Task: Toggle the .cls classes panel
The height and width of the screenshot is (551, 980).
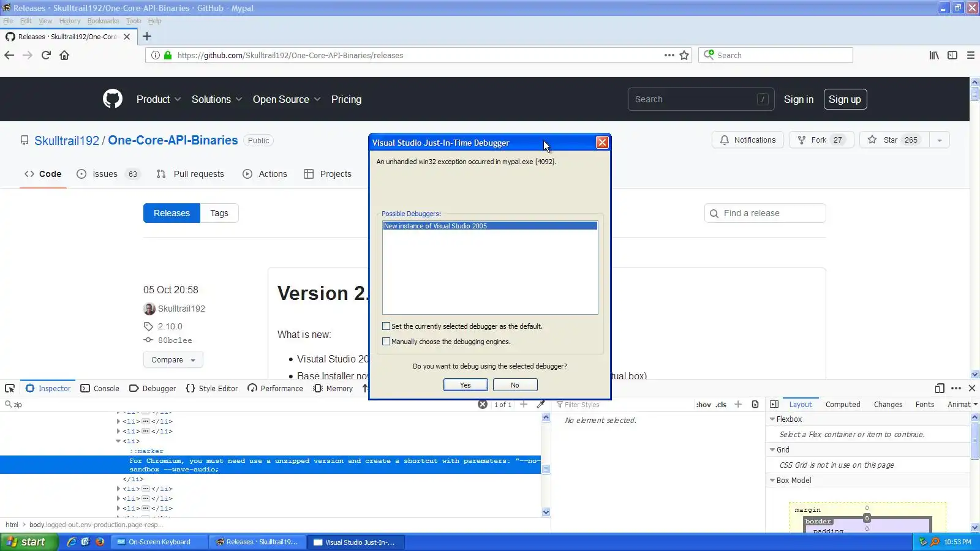Action: click(721, 405)
